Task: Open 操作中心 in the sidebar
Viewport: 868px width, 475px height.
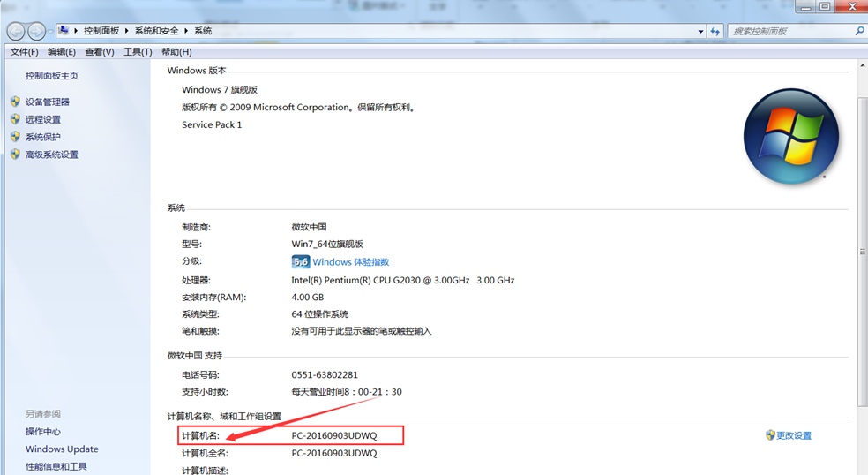Action: click(x=42, y=431)
